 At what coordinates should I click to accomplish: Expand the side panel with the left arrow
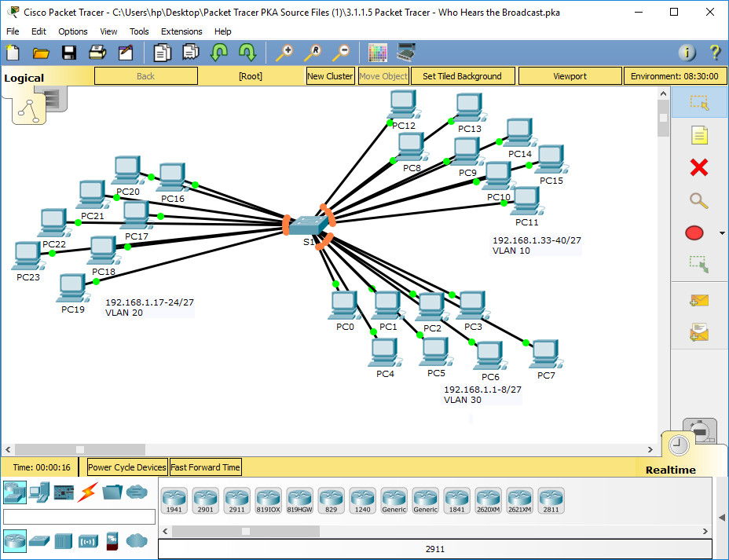[722, 518]
